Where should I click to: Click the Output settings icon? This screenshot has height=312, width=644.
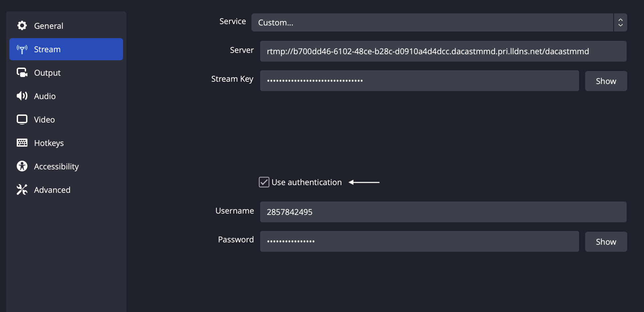point(22,73)
